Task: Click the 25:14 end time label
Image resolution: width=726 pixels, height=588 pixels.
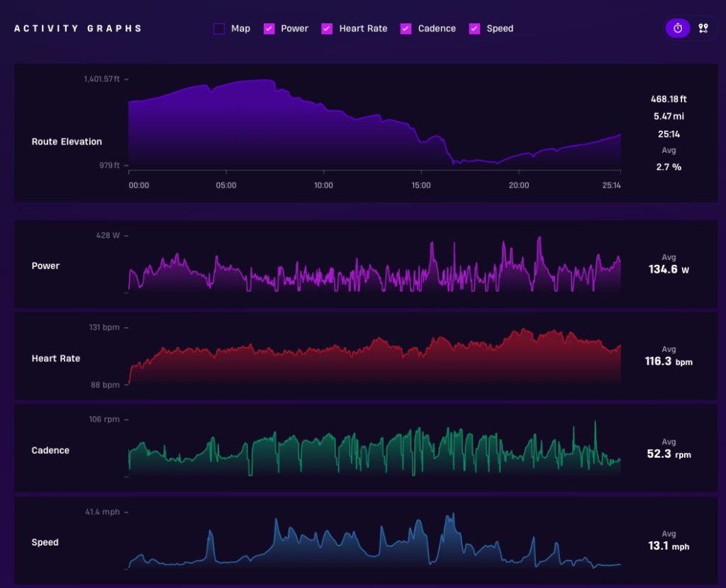Action: [x=611, y=186]
